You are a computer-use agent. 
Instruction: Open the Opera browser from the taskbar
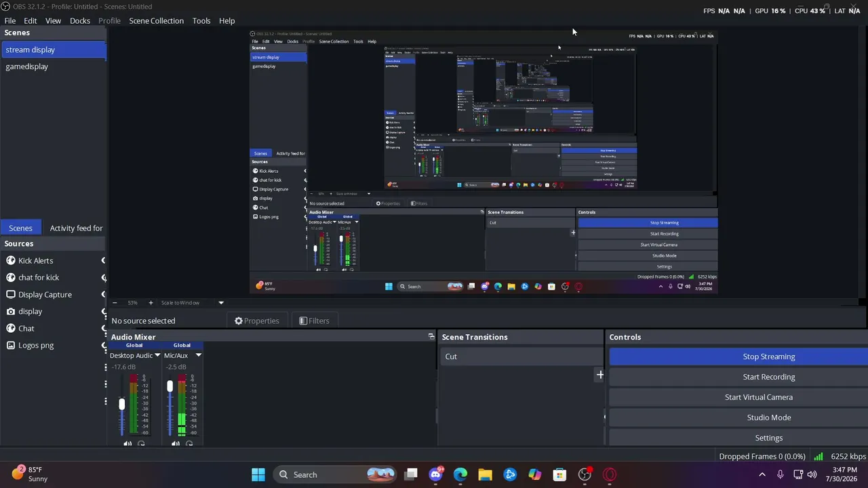pyautogui.click(x=610, y=474)
